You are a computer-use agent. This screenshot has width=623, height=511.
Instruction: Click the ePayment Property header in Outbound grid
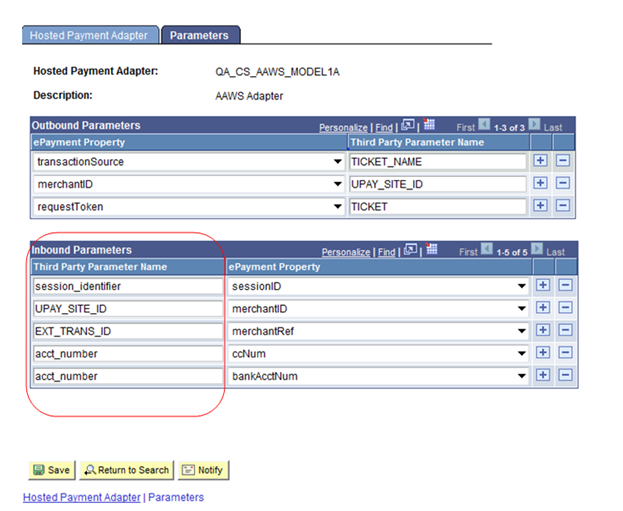click(x=79, y=142)
